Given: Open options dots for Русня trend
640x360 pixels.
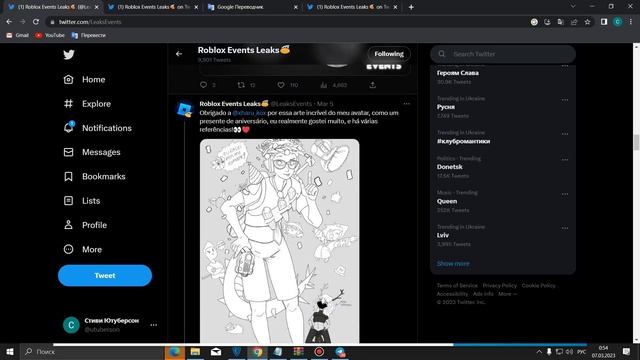Looking at the screenshot, I should click(x=565, y=100).
